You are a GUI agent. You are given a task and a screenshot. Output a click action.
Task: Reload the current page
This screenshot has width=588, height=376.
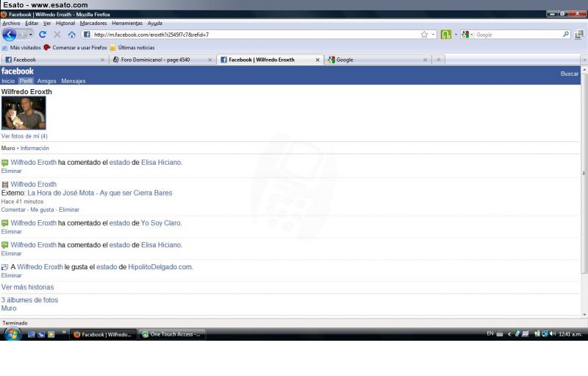pyautogui.click(x=43, y=35)
